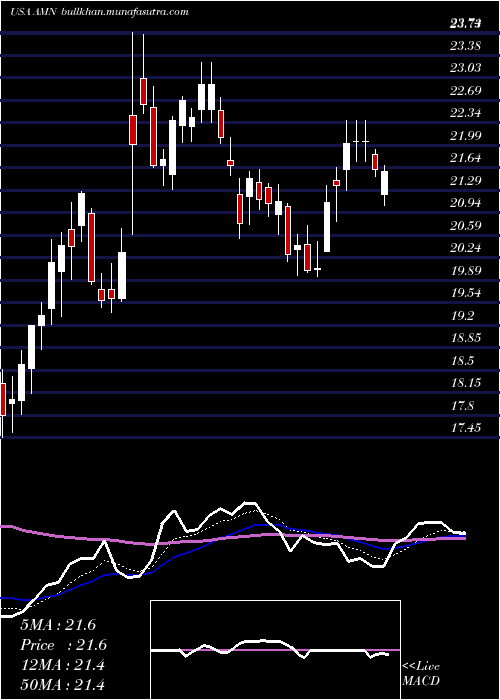
Task: Click the 18.15 price axis label
Action: tap(466, 383)
